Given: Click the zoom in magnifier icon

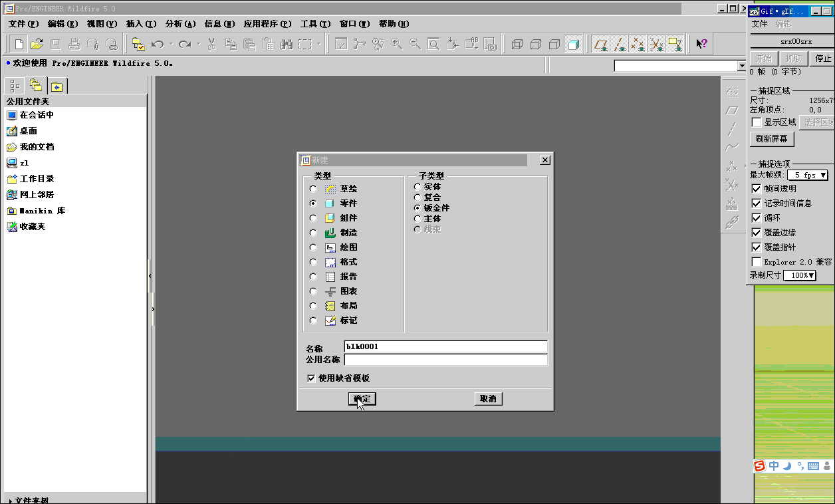Looking at the screenshot, I should (x=397, y=44).
